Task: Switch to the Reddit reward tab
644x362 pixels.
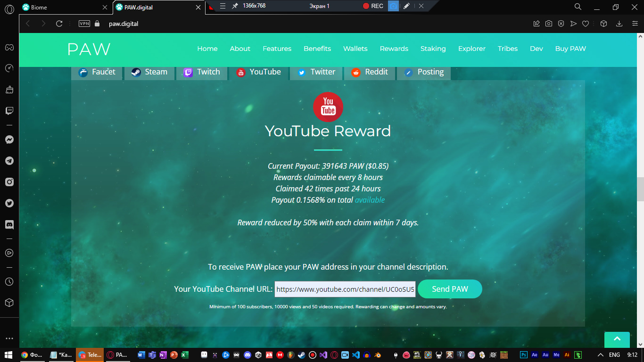Action: 370,72
